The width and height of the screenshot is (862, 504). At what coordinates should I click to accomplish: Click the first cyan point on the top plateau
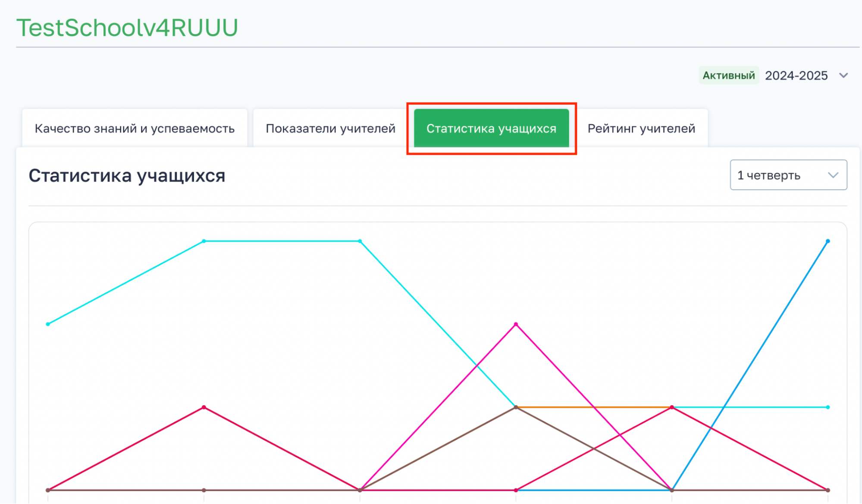pos(204,241)
